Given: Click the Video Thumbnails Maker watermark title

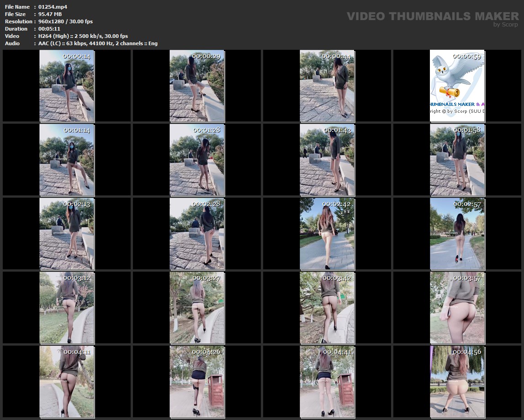Looking at the screenshot, I should point(432,16).
